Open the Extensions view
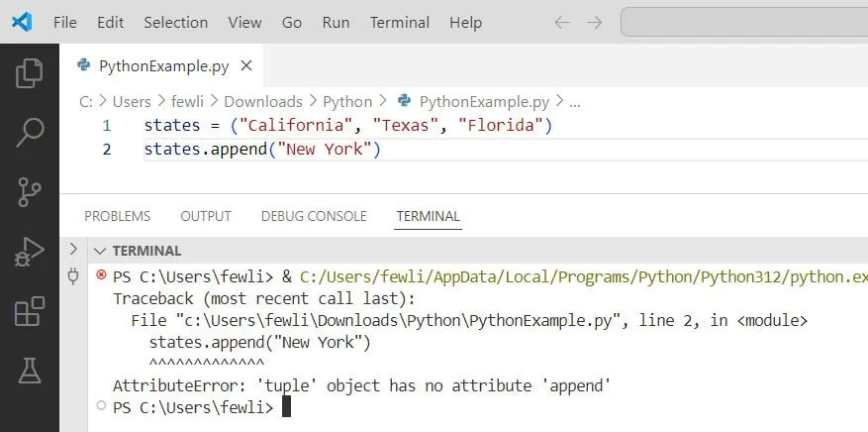Image resolution: width=868 pixels, height=432 pixels. tap(30, 312)
